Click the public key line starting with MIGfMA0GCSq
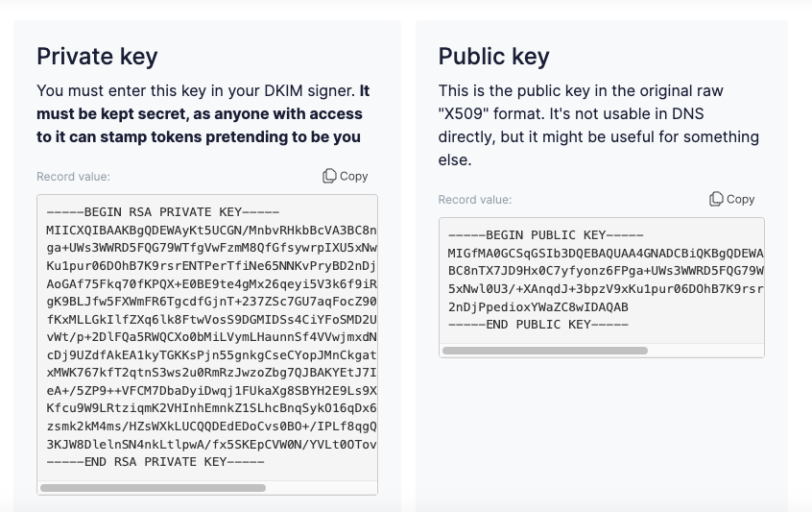Image resolution: width=812 pixels, height=512 pixels. click(605, 254)
